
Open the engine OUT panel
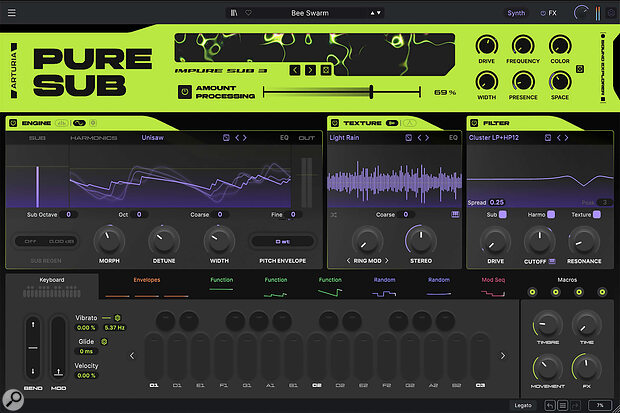pyautogui.click(x=306, y=138)
